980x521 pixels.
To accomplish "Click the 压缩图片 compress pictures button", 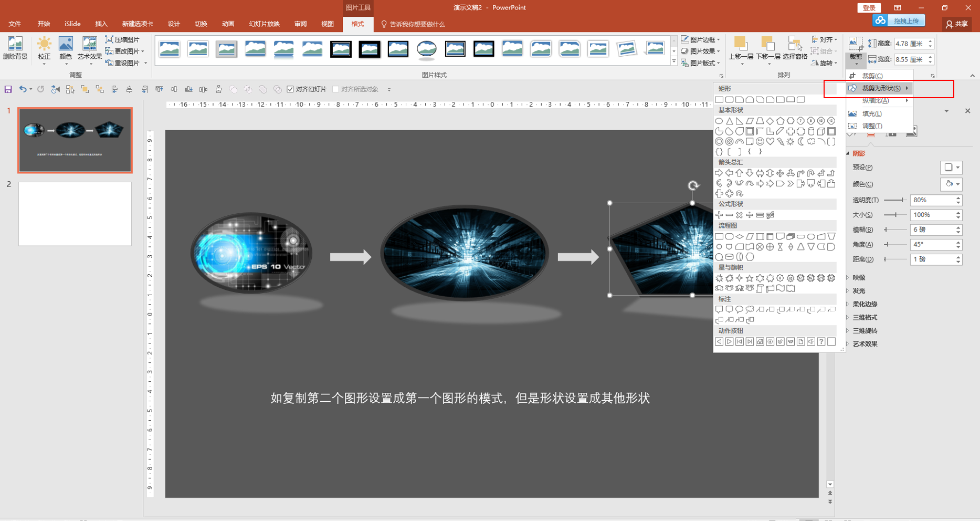I will click(x=123, y=39).
